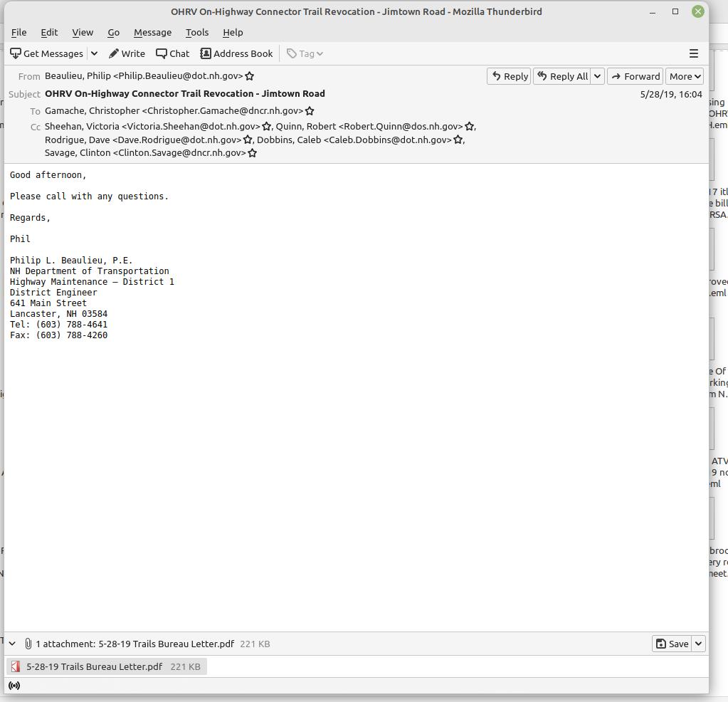This screenshot has width=728, height=702.
Task: Collapse the attachment pane chevron
Action: (12, 644)
